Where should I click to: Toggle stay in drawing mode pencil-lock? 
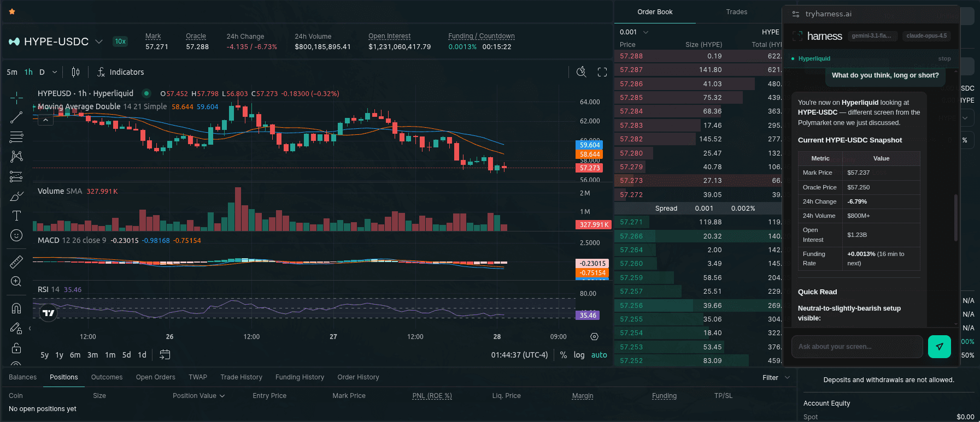(16, 328)
